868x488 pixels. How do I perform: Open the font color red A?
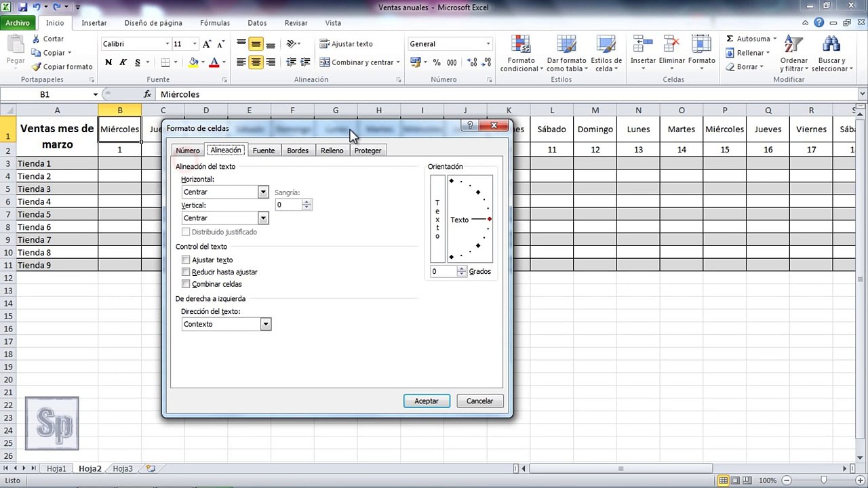click(214, 62)
